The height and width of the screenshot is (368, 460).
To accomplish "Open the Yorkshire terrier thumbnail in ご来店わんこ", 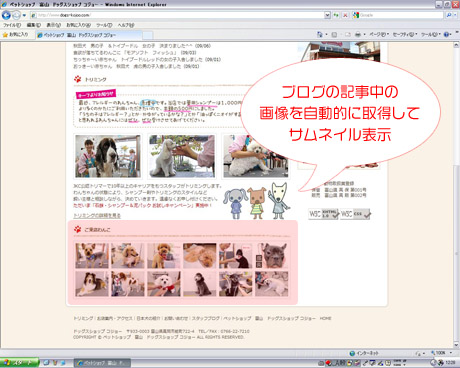I will pyautogui.click(x=92, y=256).
